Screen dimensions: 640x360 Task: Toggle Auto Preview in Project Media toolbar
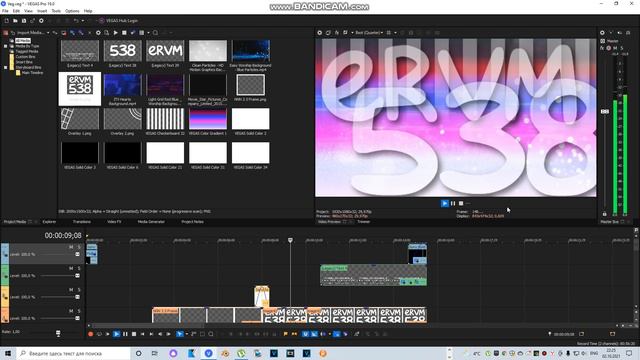tap(133, 32)
